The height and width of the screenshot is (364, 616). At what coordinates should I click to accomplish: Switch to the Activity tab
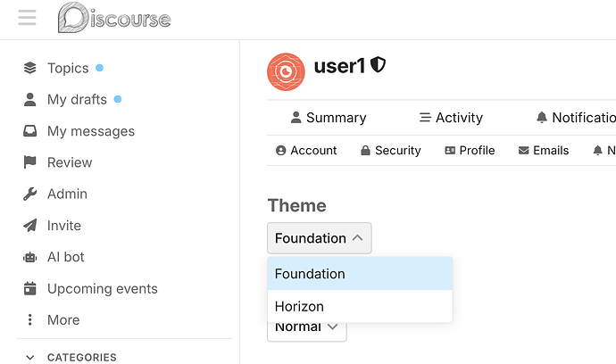pos(451,118)
